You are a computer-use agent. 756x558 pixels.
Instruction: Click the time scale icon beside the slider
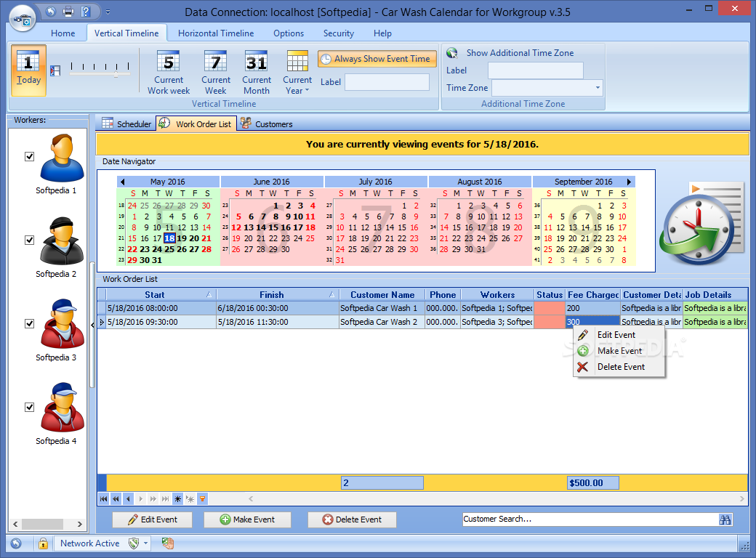click(55, 70)
